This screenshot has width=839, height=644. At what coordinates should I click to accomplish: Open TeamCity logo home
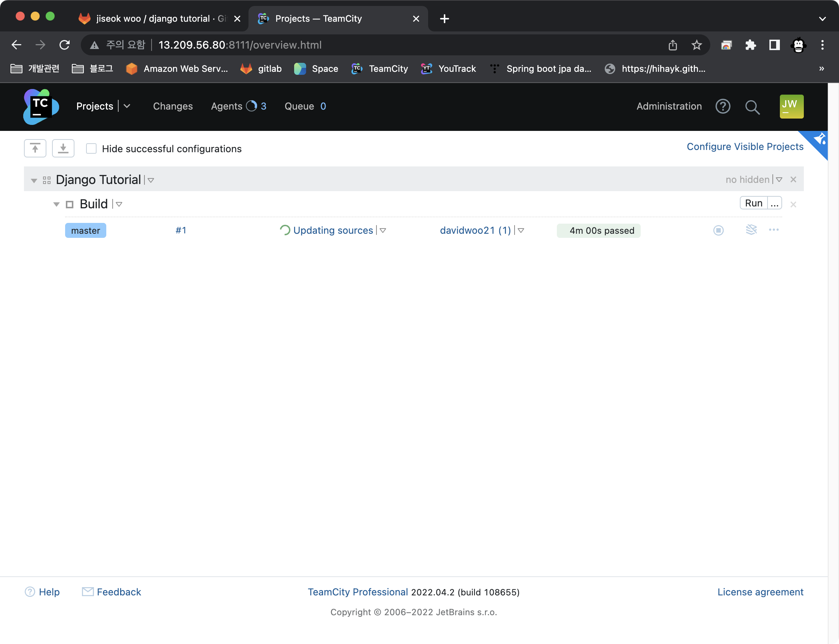point(41,107)
